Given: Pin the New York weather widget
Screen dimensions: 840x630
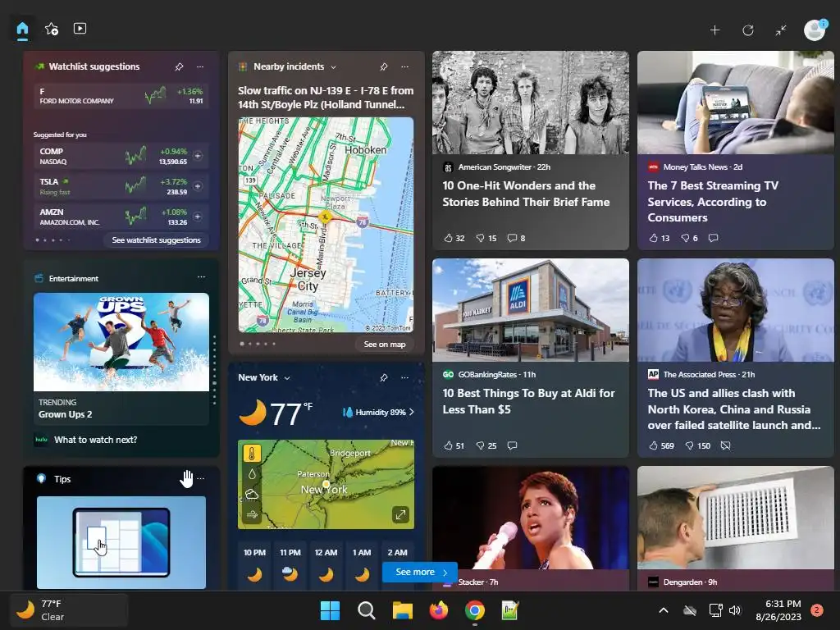Looking at the screenshot, I should tap(384, 377).
